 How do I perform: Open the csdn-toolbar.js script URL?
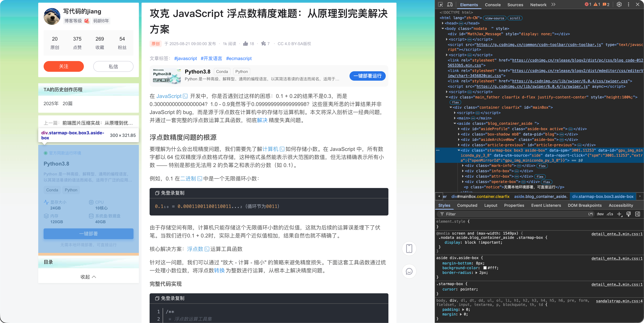click(539, 44)
